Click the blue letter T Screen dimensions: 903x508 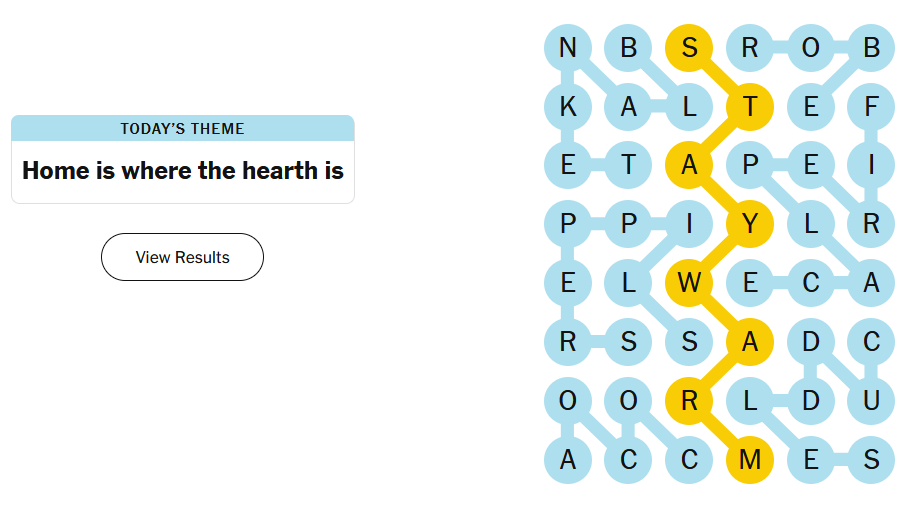pyautogui.click(x=629, y=166)
